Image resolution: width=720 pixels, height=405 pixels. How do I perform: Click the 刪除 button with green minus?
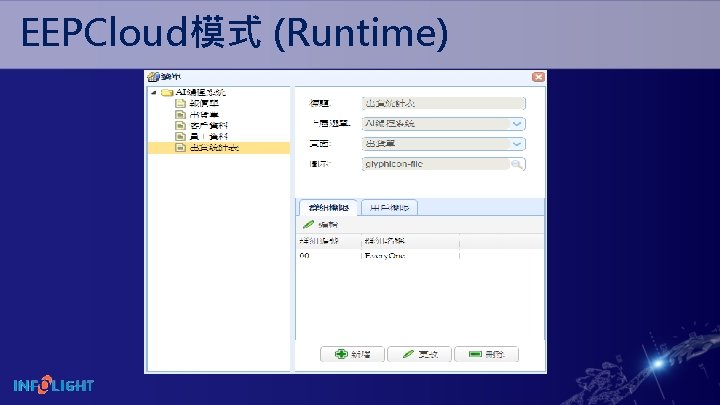(486, 354)
